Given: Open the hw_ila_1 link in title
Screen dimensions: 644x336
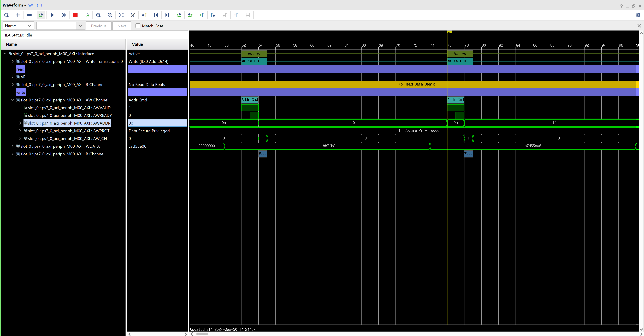Looking at the screenshot, I should 35,5.
